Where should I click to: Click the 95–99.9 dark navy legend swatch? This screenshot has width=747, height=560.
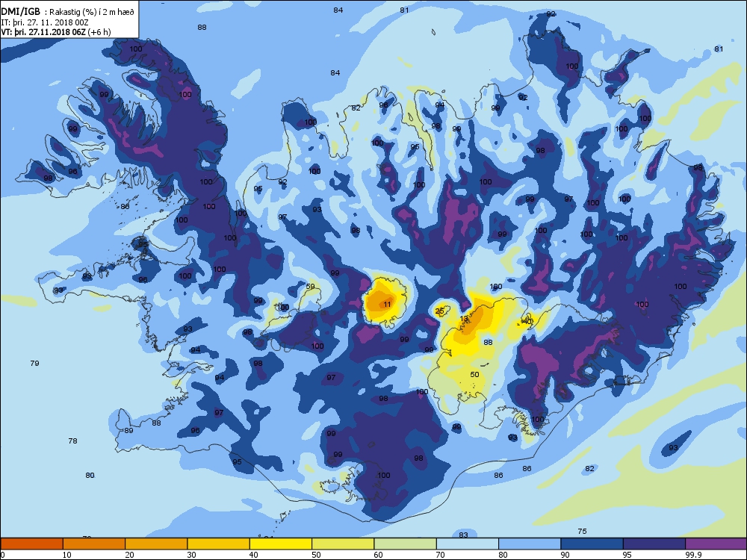tap(654, 544)
